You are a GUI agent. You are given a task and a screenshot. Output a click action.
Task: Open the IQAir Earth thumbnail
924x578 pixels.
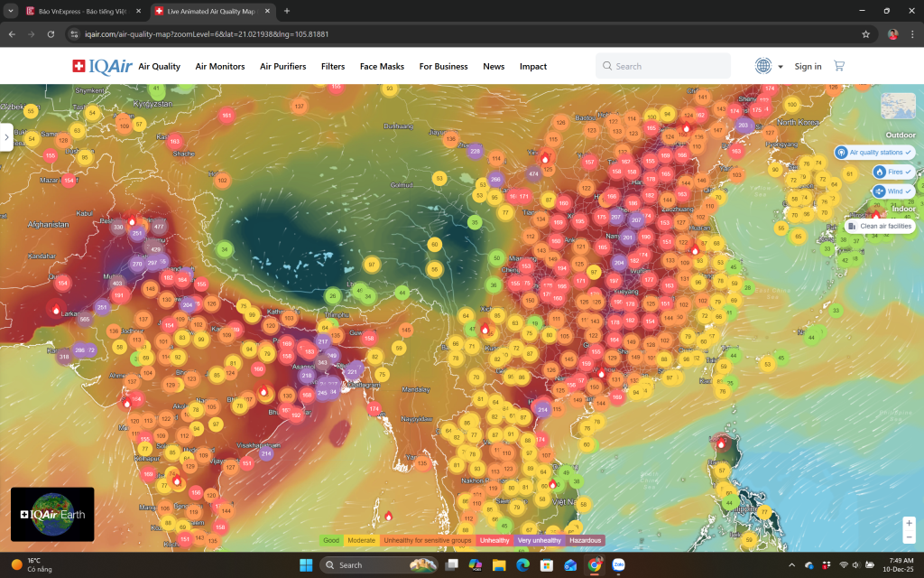(x=52, y=514)
